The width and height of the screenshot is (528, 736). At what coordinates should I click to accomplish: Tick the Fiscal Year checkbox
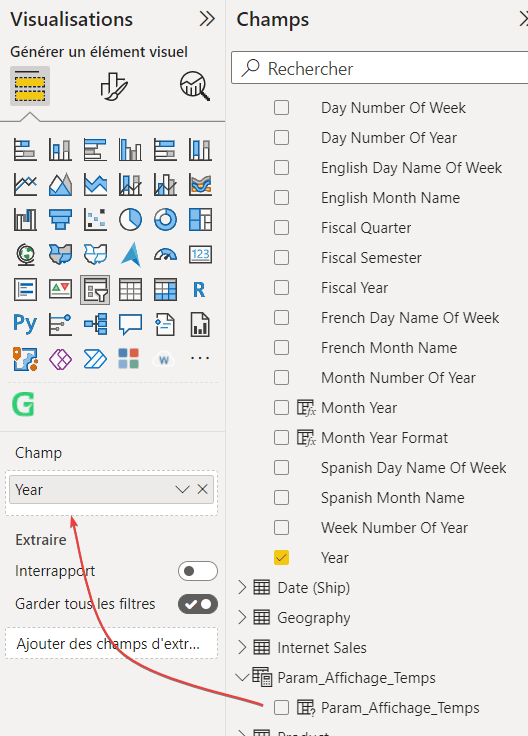281,288
